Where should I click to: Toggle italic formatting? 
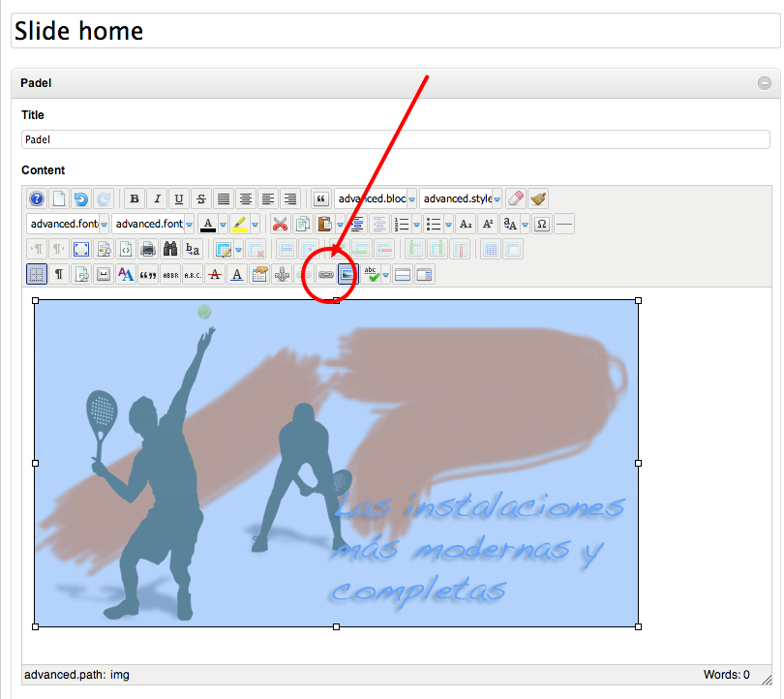click(x=157, y=199)
